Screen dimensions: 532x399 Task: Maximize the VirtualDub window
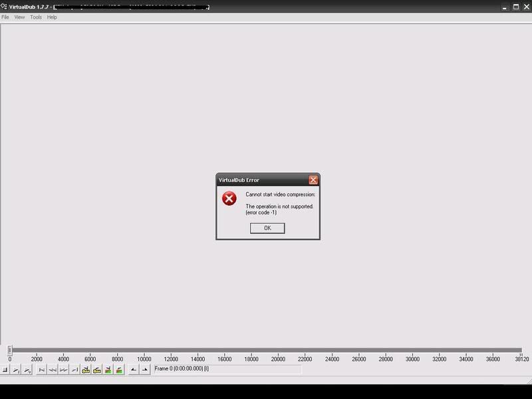pos(516,7)
